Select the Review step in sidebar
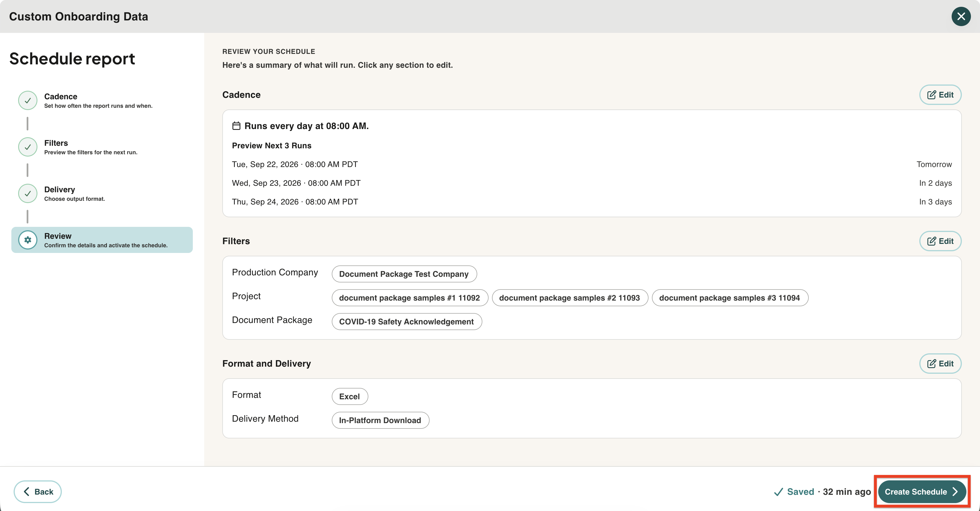This screenshot has height=511, width=980. coord(102,240)
